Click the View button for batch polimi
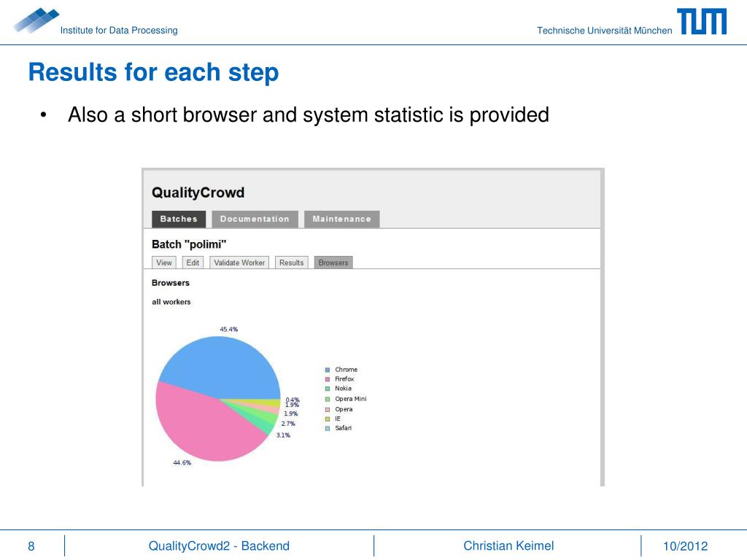The height and width of the screenshot is (560, 747). click(164, 262)
